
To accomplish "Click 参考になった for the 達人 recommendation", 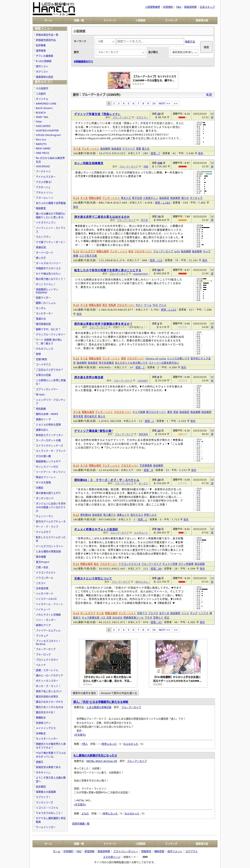I will tap(109, 744).
